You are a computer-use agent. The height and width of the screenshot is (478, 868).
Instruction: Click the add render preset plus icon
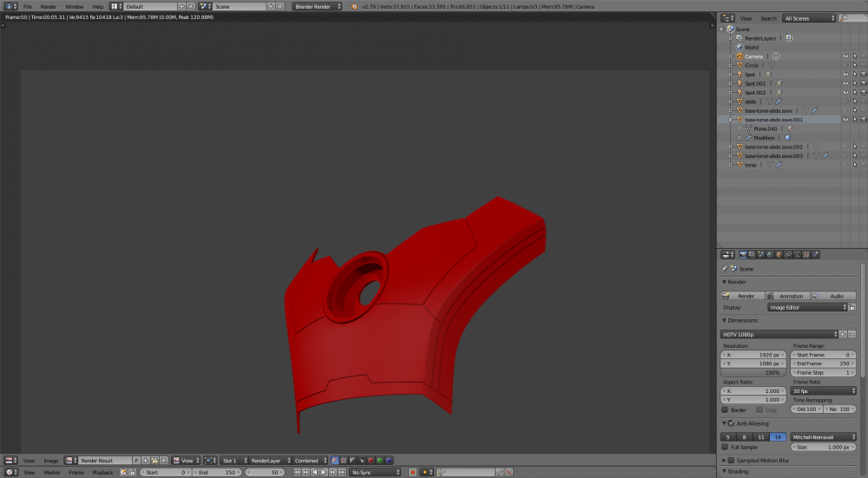[843, 334]
